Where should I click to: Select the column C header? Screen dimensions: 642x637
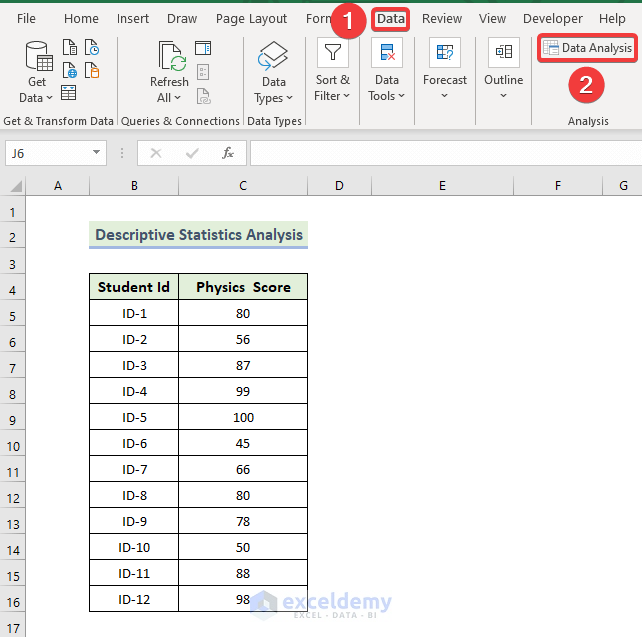tap(243, 186)
